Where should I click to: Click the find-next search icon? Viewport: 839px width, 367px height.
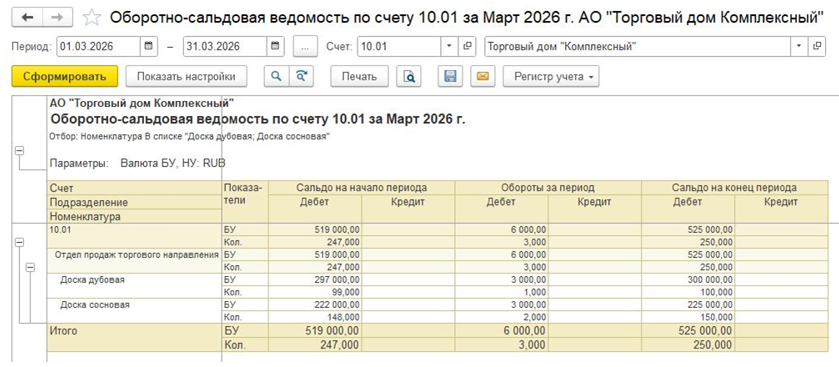point(301,77)
